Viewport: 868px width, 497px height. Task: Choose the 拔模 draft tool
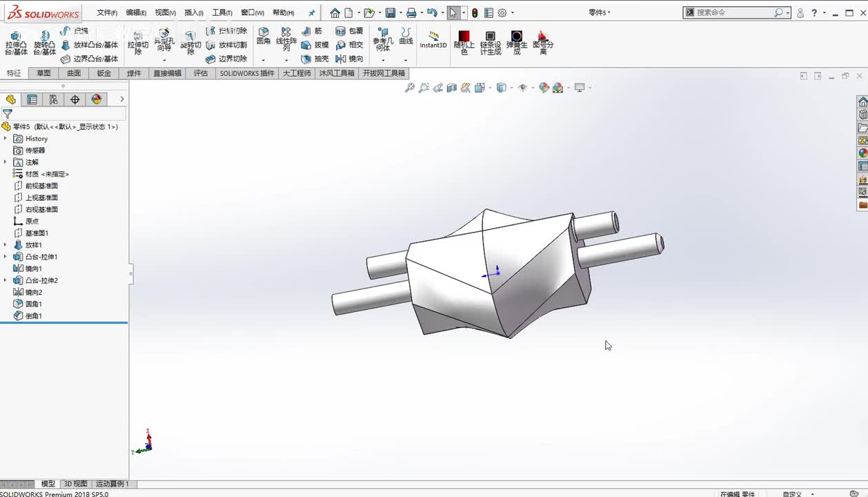pyautogui.click(x=315, y=45)
